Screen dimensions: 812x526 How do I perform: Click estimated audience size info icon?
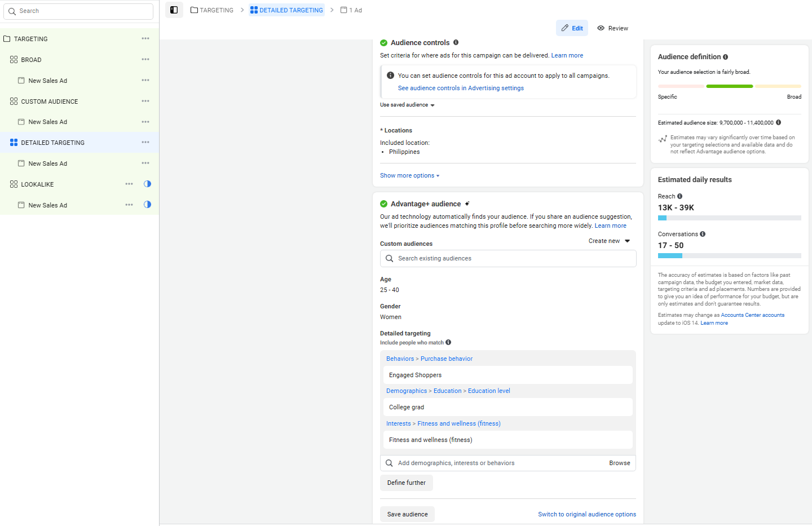pyautogui.click(x=778, y=122)
